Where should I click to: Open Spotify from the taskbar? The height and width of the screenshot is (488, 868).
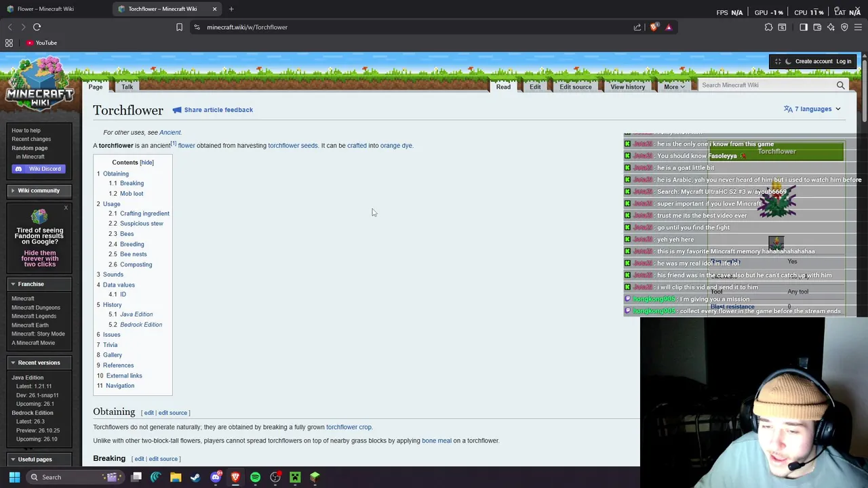point(255,477)
